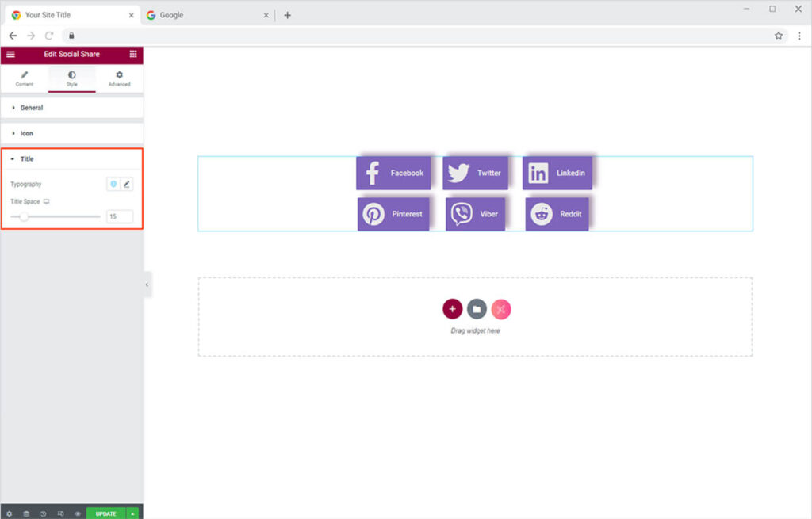
Task: Expand the Icon section
Action: [x=27, y=133]
